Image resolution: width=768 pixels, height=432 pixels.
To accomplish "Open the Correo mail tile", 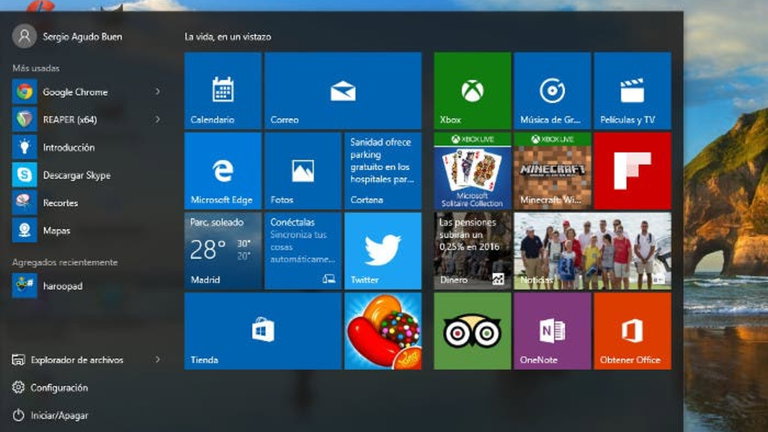I will 343,91.
